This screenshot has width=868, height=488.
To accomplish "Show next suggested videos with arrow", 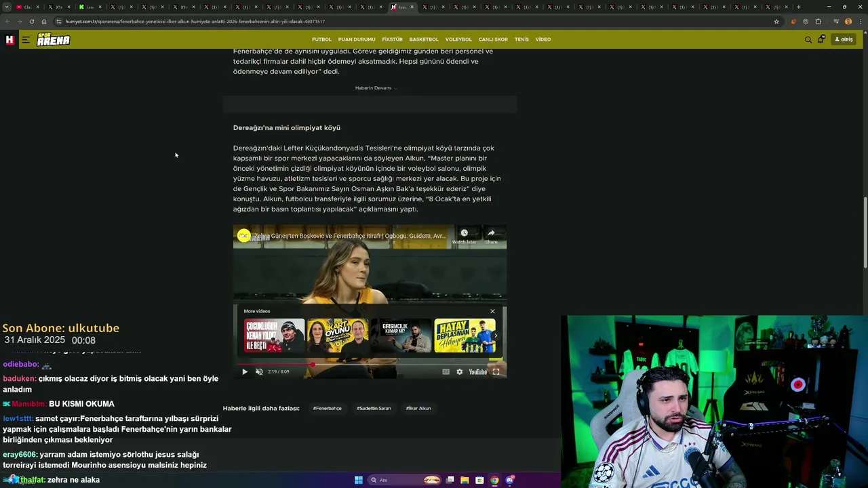I will click(x=496, y=335).
